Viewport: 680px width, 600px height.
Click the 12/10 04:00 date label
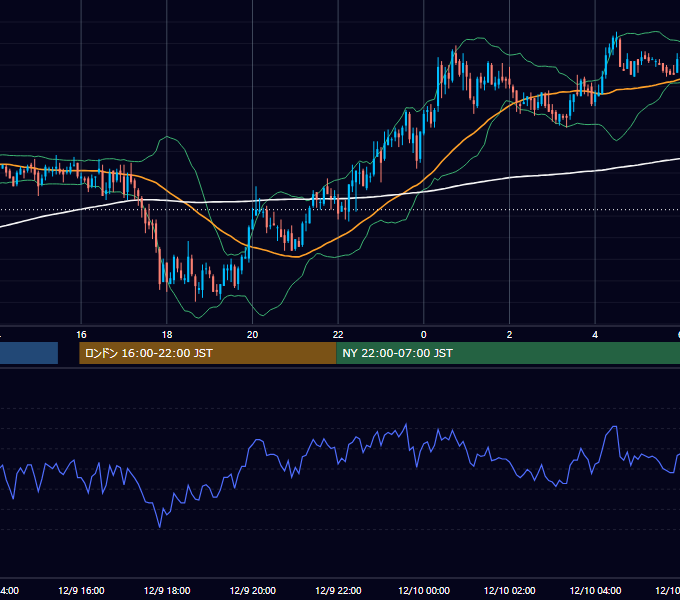click(595, 590)
